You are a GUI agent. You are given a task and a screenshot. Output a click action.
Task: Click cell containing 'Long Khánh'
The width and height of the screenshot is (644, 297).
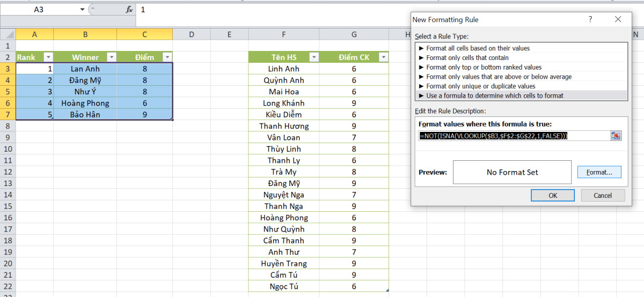283,103
